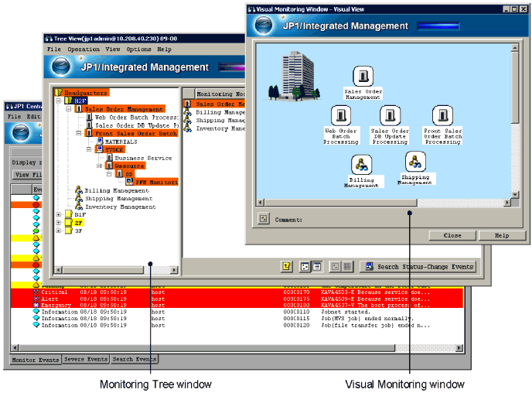Image resolution: width=532 pixels, height=393 pixels.
Task: Collapse Front Sales Order Batch node
Action: pyautogui.click(x=78, y=133)
